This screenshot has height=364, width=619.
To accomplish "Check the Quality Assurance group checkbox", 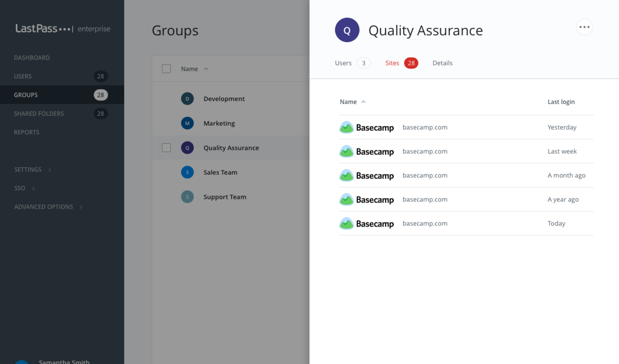I will [166, 148].
